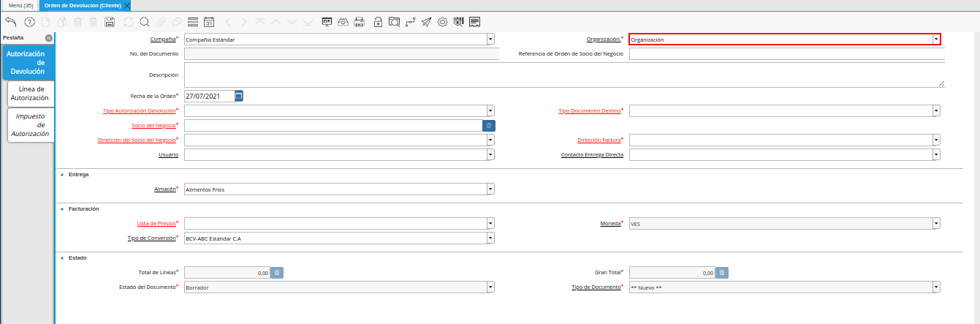Open the chat bubbles icon
The width and height of the screenshot is (980, 324).
pyautogui.click(x=176, y=22)
